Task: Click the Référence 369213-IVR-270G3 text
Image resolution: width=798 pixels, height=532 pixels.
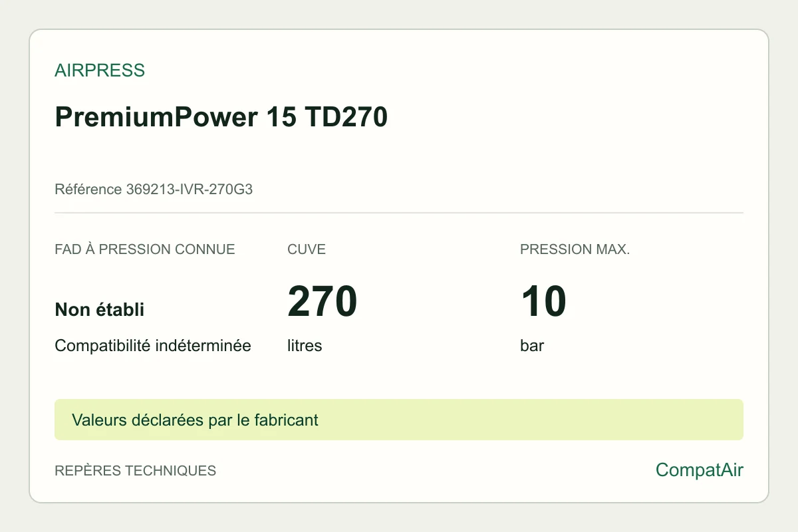Action: click(x=154, y=190)
